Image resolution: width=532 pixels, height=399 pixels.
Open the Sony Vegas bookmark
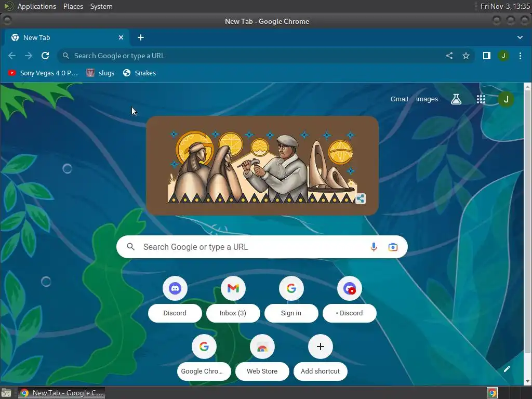(x=43, y=73)
